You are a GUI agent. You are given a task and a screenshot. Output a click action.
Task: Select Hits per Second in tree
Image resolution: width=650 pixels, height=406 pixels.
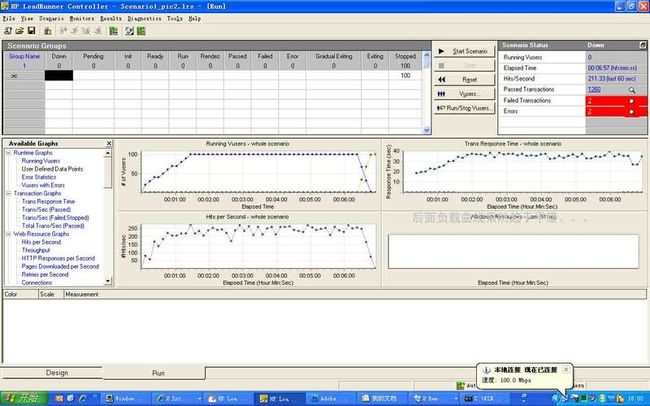point(41,242)
